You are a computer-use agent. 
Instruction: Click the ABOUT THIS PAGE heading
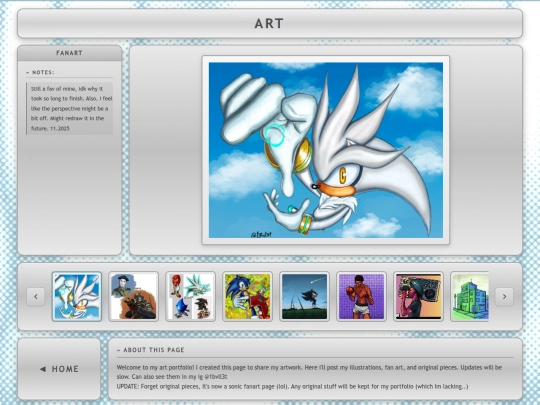click(151, 350)
